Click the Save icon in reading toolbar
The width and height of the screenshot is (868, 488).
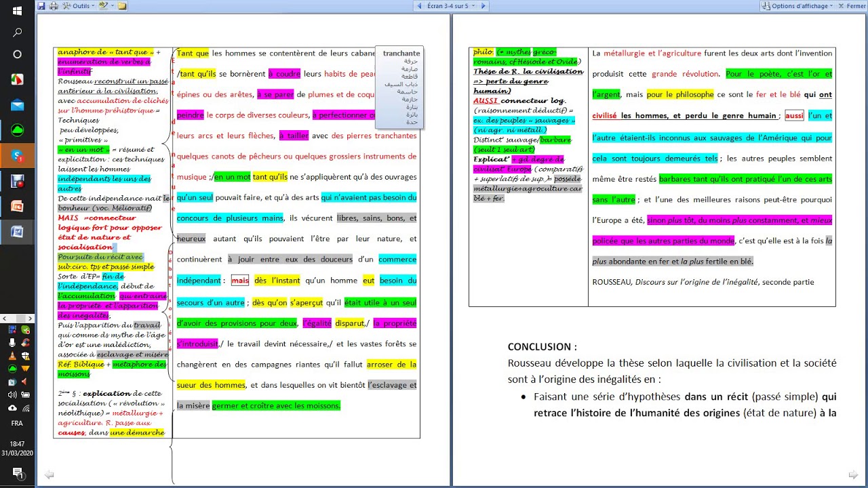pyautogui.click(x=42, y=6)
